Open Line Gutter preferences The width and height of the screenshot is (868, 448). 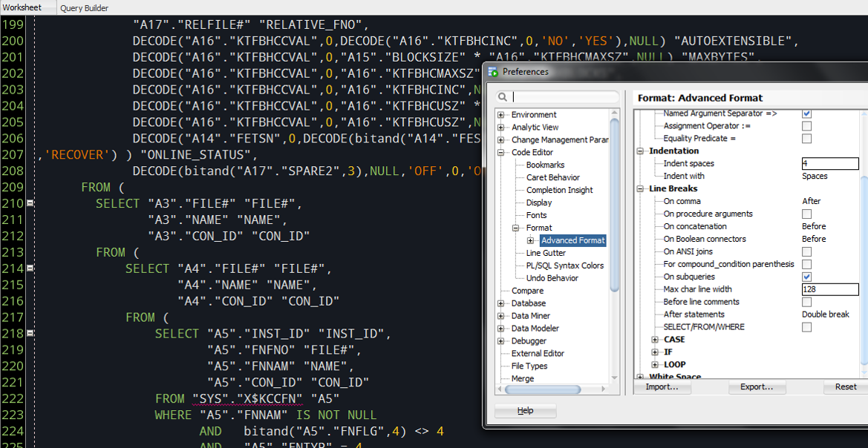click(546, 253)
